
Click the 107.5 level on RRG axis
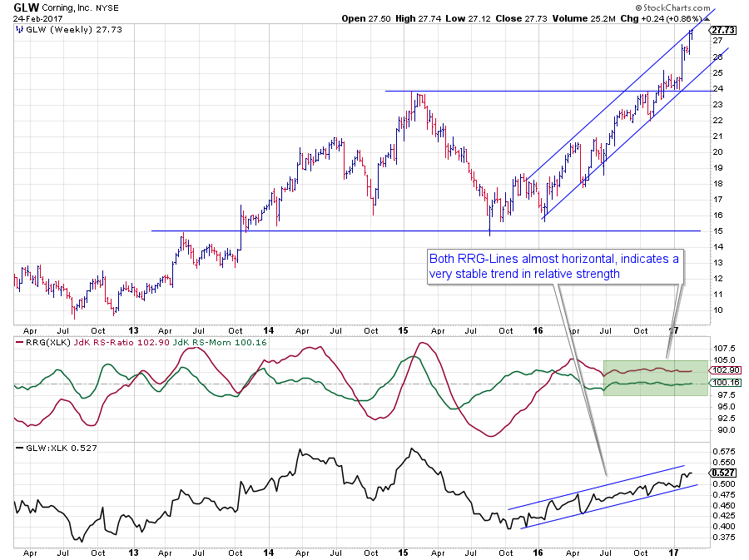click(x=724, y=349)
